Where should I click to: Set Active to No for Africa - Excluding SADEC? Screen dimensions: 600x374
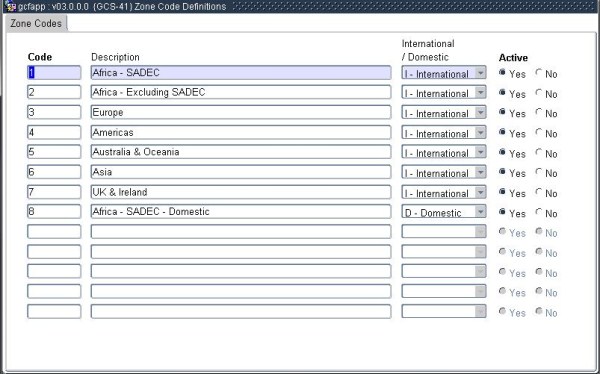pyautogui.click(x=539, y=92)
